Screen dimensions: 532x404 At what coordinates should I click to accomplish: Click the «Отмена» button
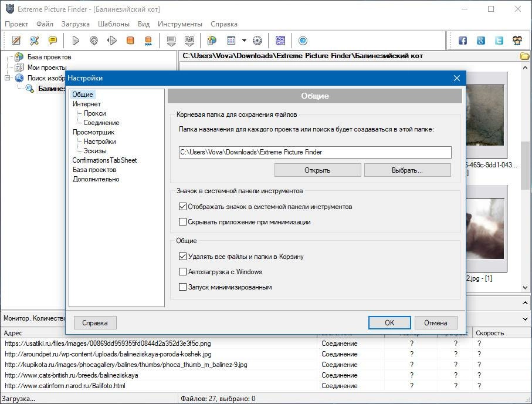point(436,323)
